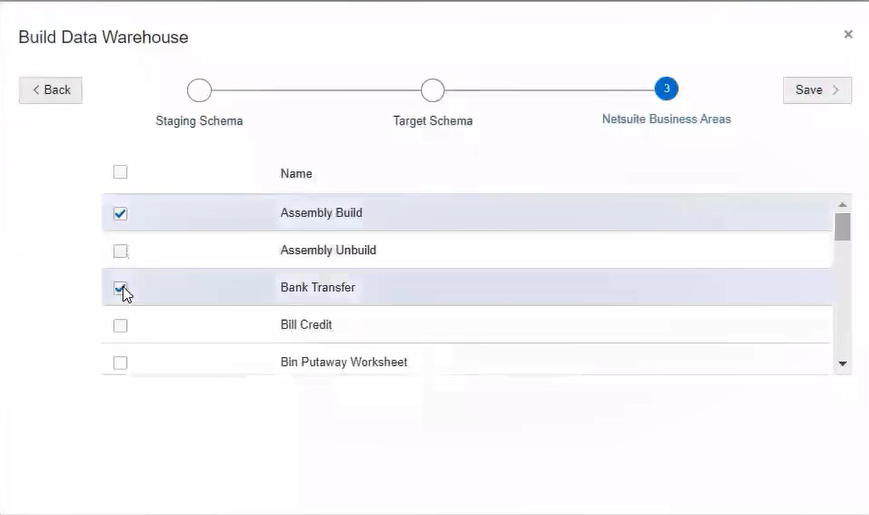Select step 3 Netsuite Business Areas circle
869x515 pixels.
666,89
